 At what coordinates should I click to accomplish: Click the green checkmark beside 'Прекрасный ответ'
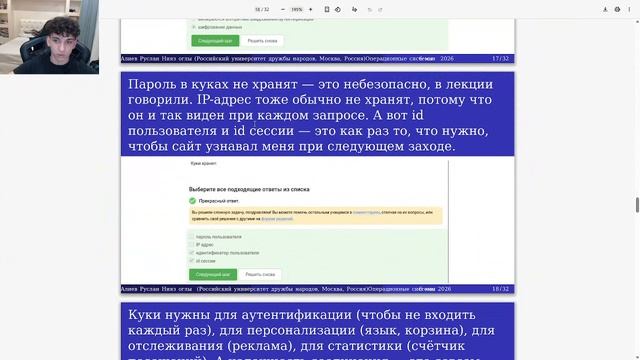coord(192,201)
